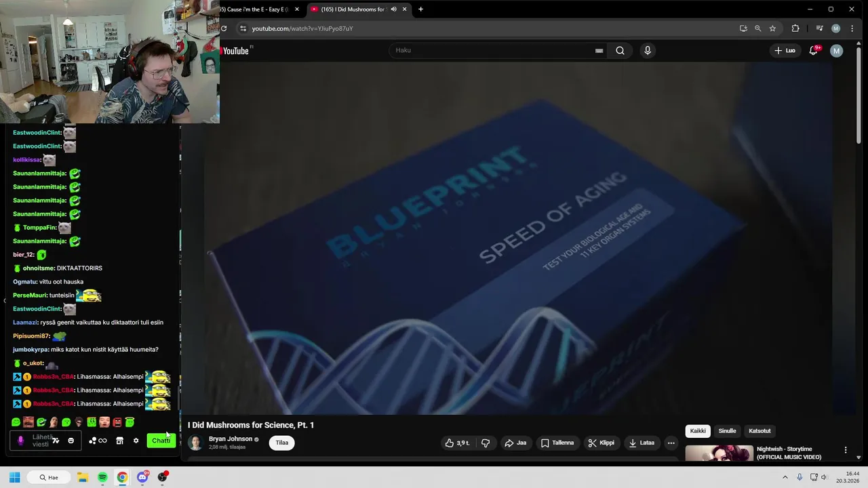Reload the page
Screen dimensions: 868x488
[224, 28]
